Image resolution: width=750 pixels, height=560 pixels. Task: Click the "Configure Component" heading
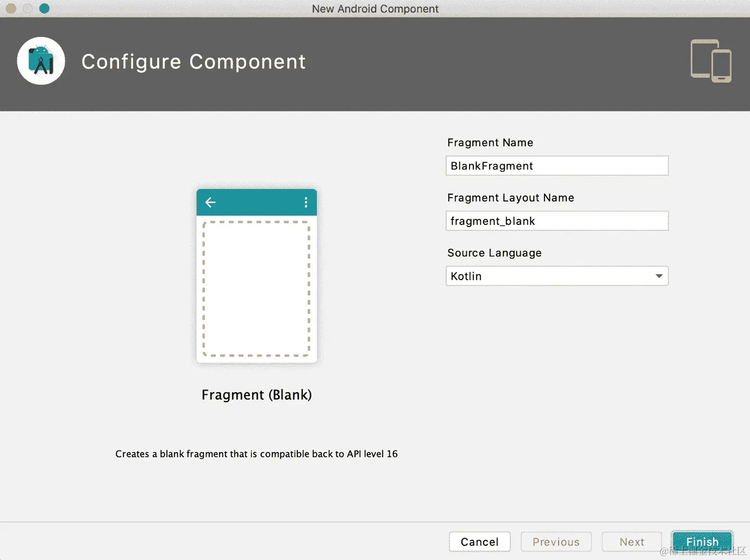(193, 62)
